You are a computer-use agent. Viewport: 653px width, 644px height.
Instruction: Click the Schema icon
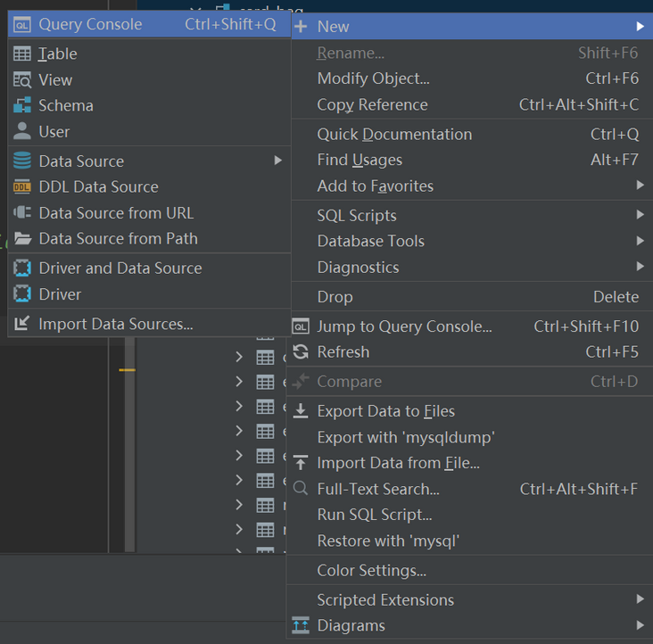point(22,105)
